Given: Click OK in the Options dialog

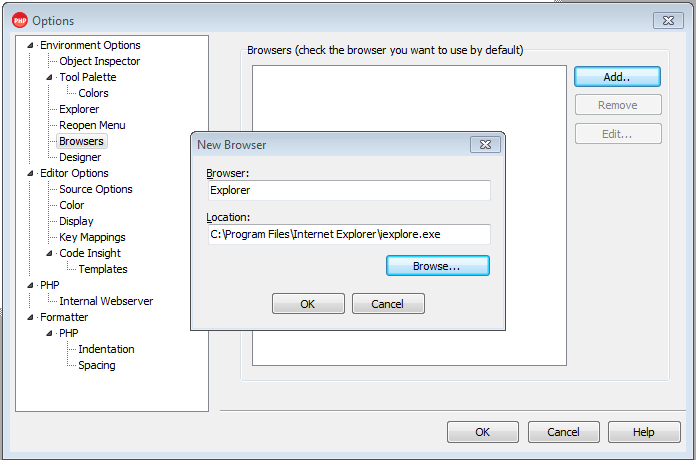Looking at the screenshot, I should coord(482,432).
